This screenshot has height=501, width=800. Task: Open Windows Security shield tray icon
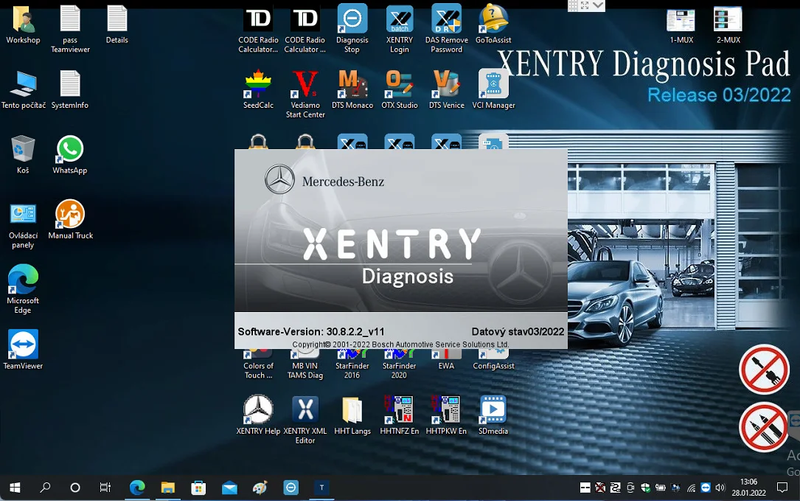[x=645, y=488]
